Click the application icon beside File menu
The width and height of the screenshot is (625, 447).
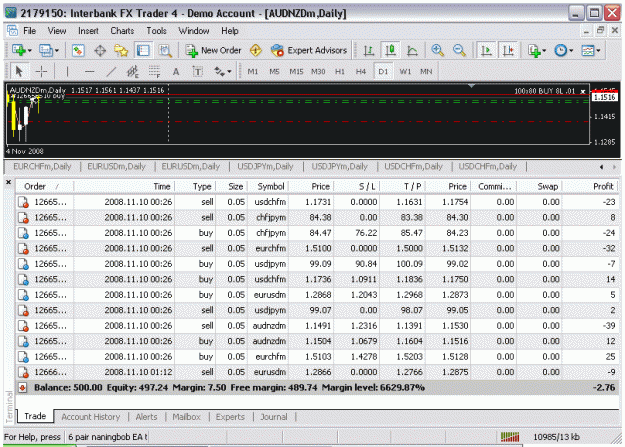click(12, 31)
